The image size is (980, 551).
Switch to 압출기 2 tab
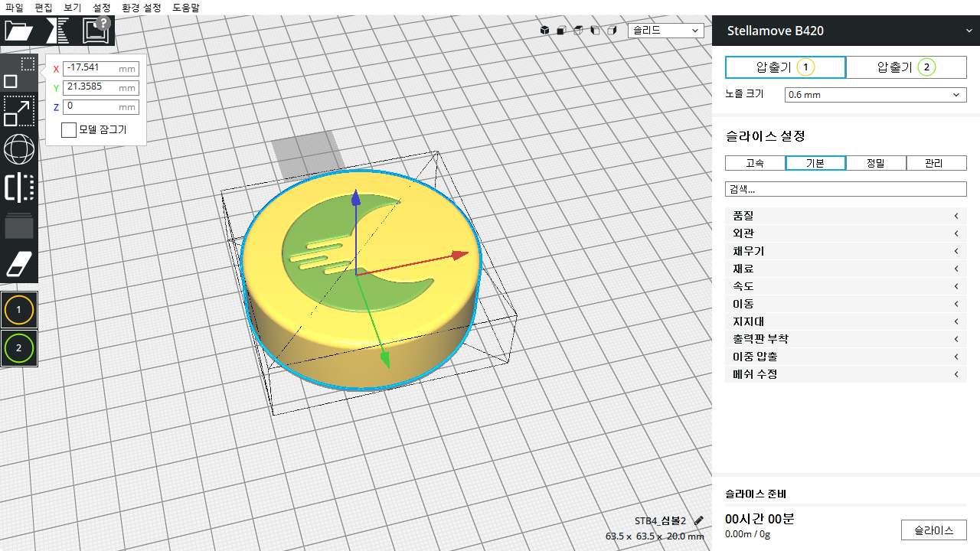[x=906, y=67]
